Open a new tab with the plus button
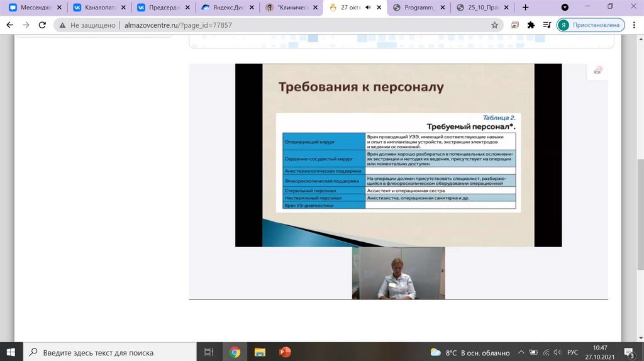The width and height of the screenshot is (644, 361). pyautogui.click(x=526, y=8)
